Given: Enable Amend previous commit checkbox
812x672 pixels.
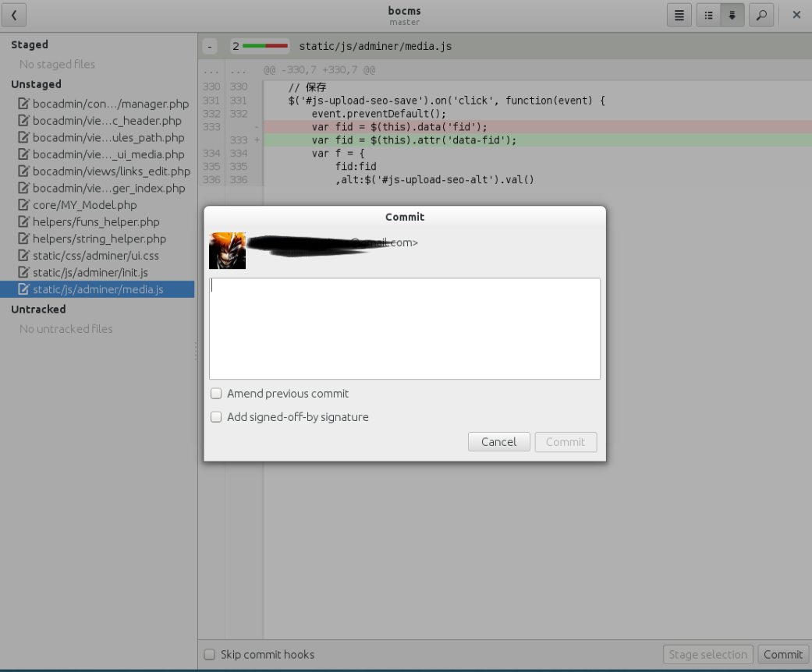Looking at the screenshot, I should tap(216, 394).
